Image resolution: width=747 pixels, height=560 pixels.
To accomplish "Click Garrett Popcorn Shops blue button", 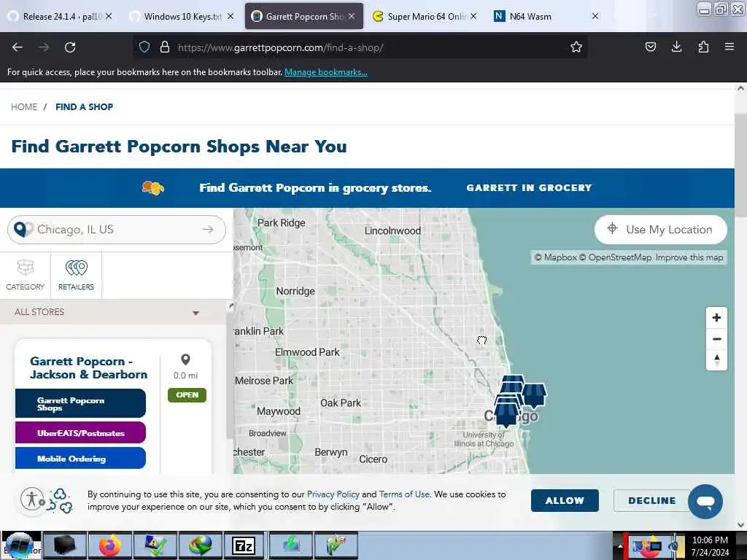I will click(80, 403).
